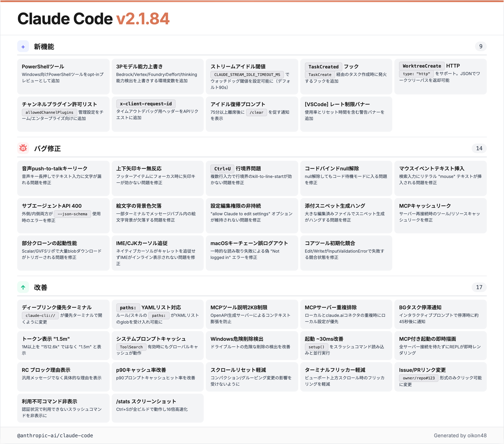The width and height of the screenshot is (504, 444).
Task: Open the "コードバインドnull解除" card title
Action: [x=332, y=168]
